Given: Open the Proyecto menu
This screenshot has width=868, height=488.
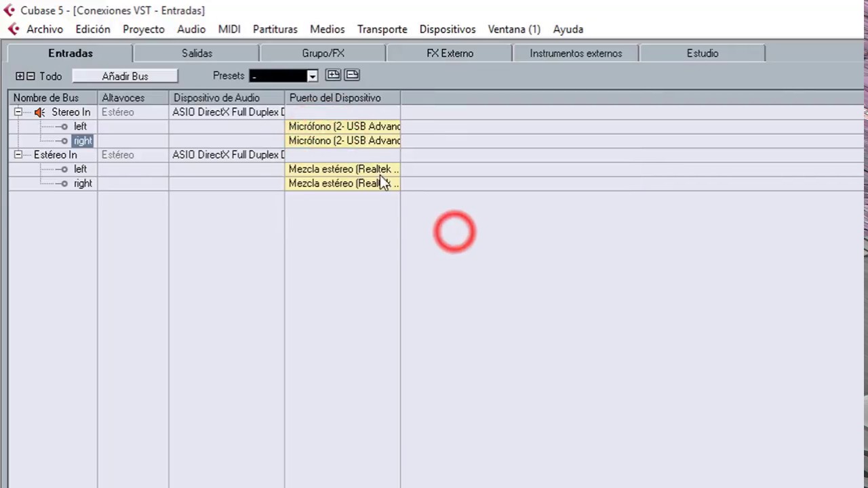Looking at the screenshot, I should (144, 29).
